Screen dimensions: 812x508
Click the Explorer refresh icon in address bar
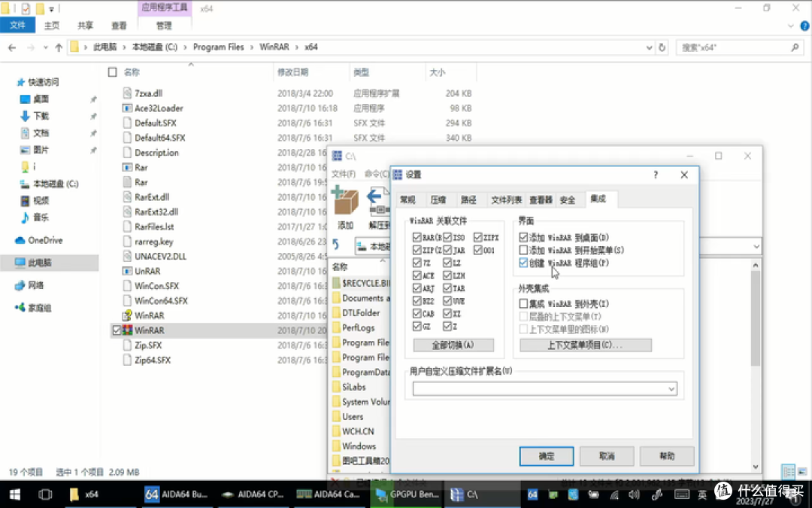point(662,47)
